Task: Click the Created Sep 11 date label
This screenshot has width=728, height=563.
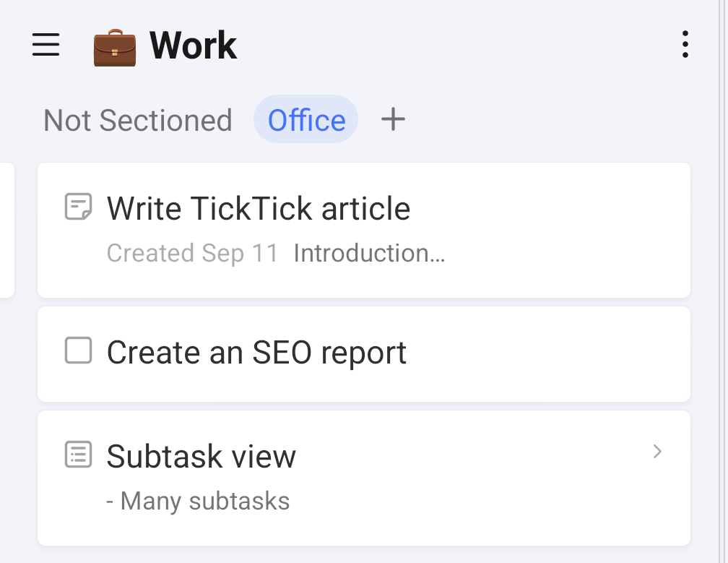Action: [x=192, y=254]
